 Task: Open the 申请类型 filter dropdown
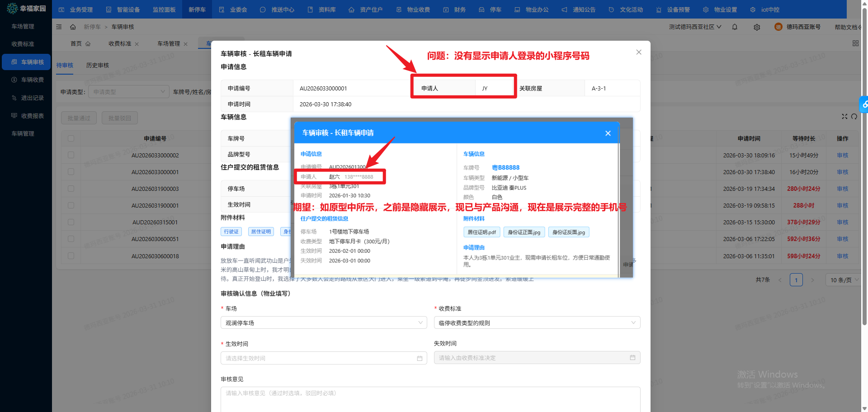tap(129, 91)
